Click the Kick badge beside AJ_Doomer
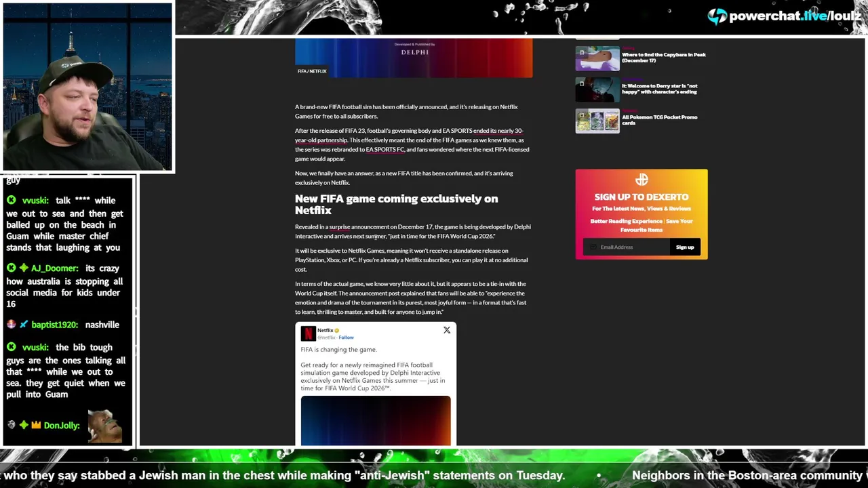 [x=12, y=268]
